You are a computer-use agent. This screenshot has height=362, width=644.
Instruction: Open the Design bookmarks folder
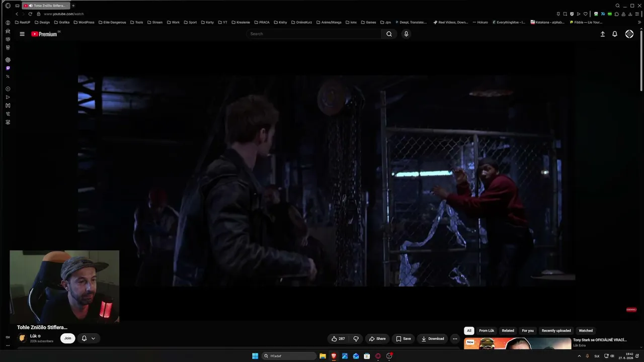[x=42, y=23]
